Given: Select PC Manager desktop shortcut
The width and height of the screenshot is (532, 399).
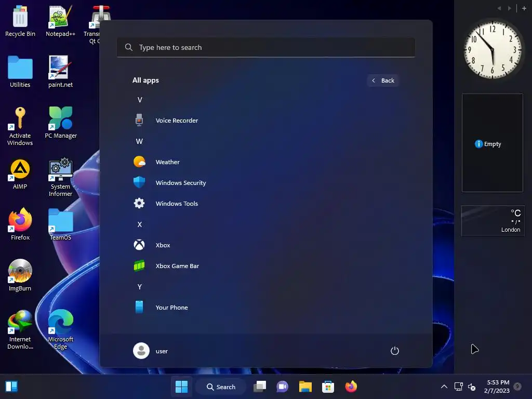Looking at the screenshot, I should pos(61,123).
